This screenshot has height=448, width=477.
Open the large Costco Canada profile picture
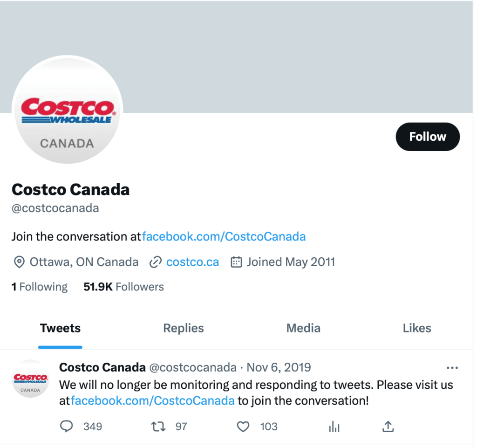point(68,111)
